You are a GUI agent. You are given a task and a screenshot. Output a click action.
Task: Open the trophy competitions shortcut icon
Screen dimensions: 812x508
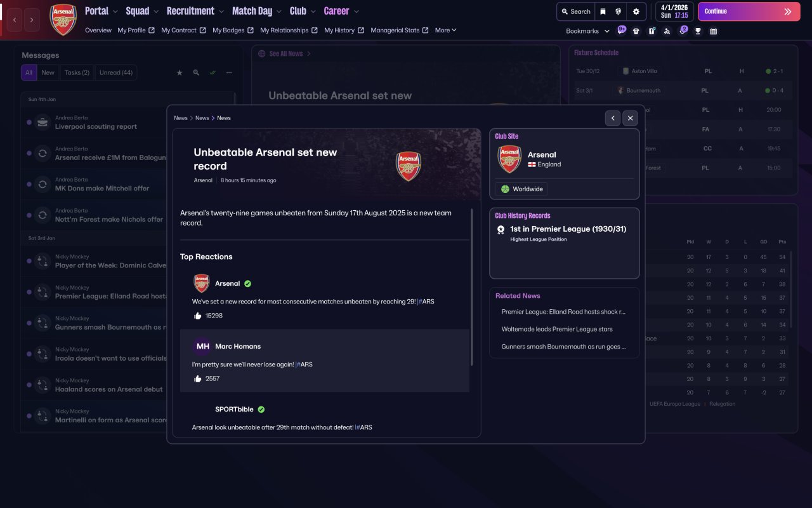pos(698,31)
